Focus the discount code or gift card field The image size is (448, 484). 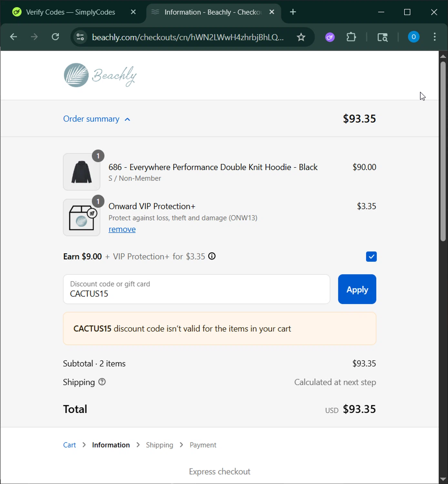[197, 289]
